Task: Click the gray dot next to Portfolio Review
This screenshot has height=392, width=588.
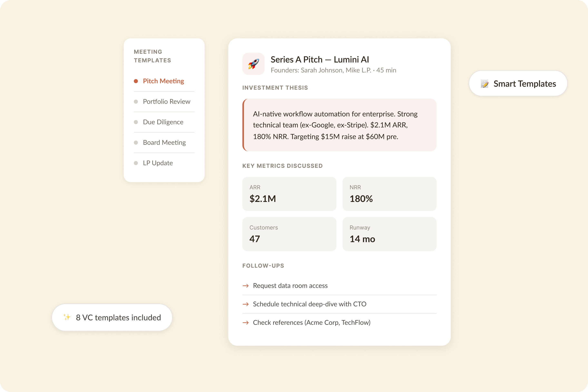Action: coord(136,101)
